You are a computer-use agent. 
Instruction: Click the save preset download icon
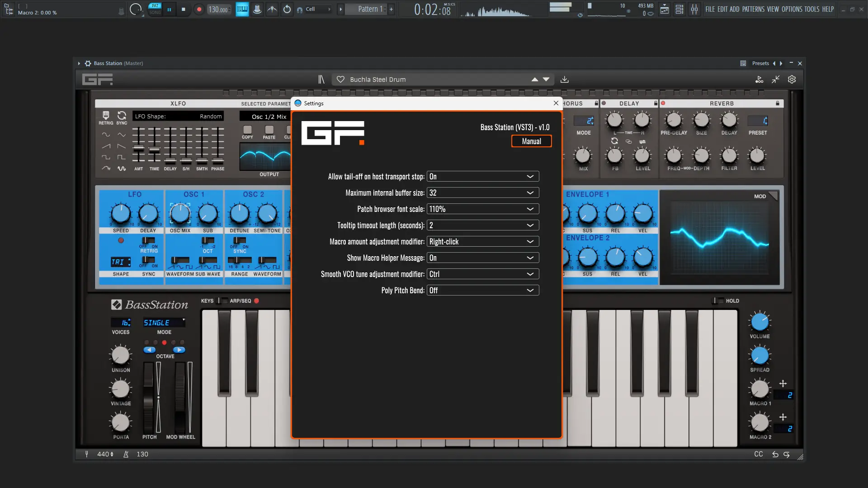564,80
